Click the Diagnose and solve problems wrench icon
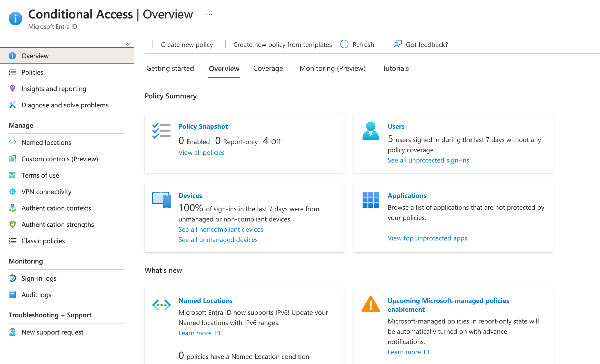Screen dimensions: 600x364 tap(13, 105)
